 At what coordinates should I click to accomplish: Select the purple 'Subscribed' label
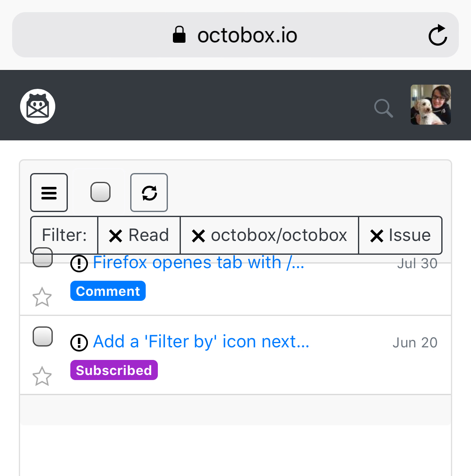[x=113, y=370]
